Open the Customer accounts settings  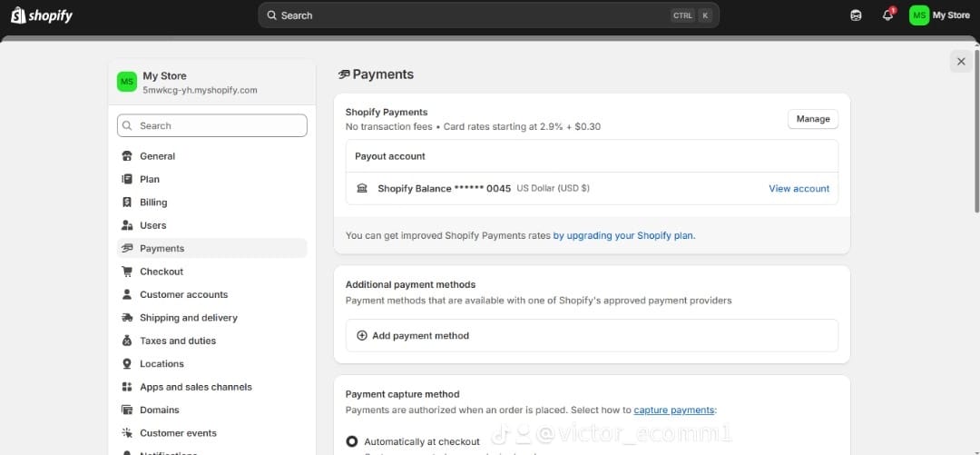click(x=211, y=294)
